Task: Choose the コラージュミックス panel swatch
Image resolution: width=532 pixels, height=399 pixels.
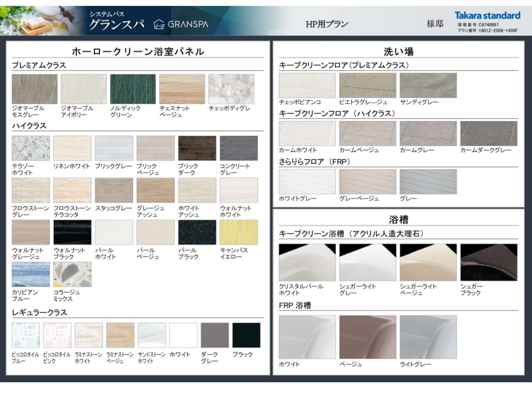Action: [x=72, y=274]
